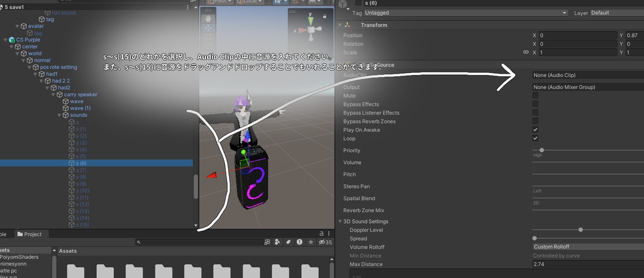Viewport: 644px width, 278px height.
Task: Select s (15) in the hierarchy
Action: (82, 225)
